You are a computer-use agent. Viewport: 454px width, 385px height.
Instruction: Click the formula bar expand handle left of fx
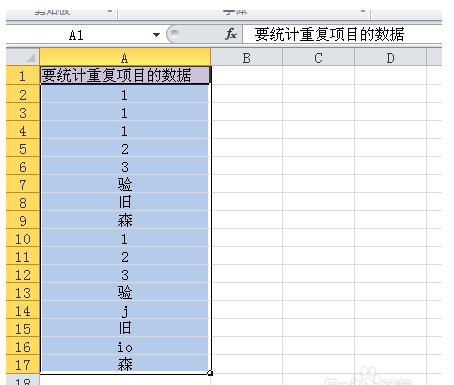pyautogui.click(x=174, y=33)
